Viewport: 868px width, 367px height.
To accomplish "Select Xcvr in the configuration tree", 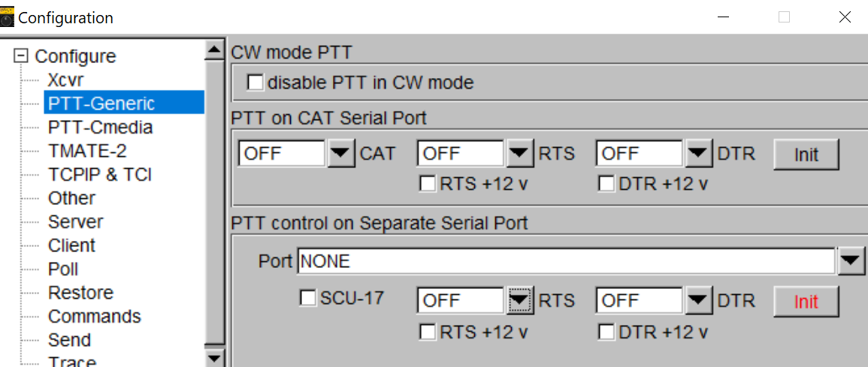I will pyautogui.click(x=65, y=80).
